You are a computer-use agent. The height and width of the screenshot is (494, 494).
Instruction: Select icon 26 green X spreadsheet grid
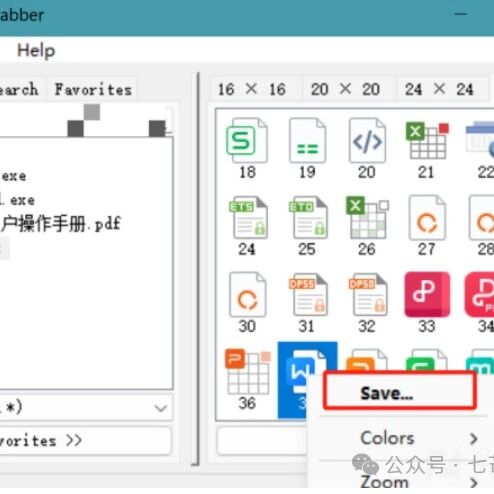[x=367, y=217]
